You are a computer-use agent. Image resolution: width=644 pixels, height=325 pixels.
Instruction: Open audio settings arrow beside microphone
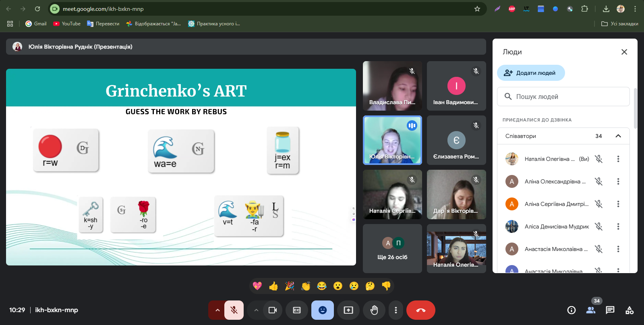coord(217,310)
